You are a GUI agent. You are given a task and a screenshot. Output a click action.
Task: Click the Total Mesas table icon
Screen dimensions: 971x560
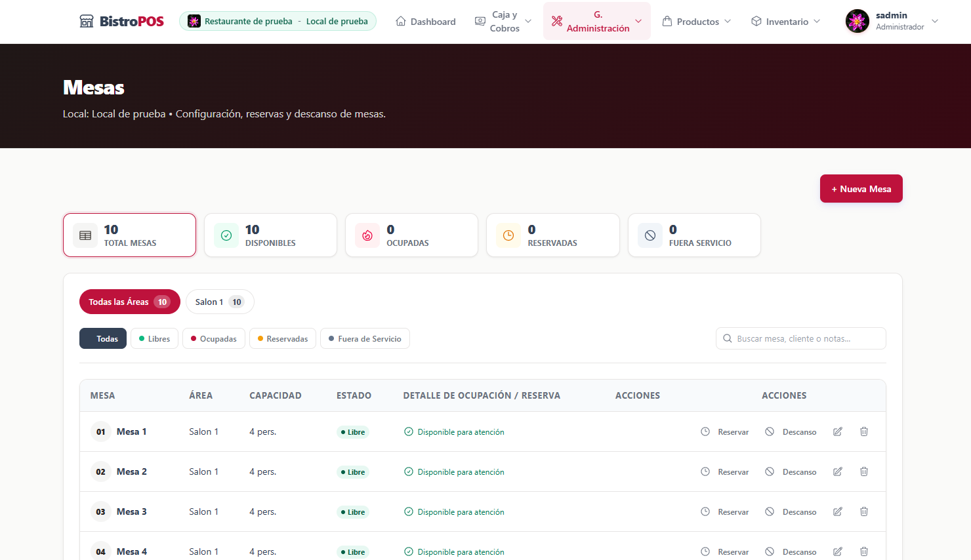(x=85, y=235)
